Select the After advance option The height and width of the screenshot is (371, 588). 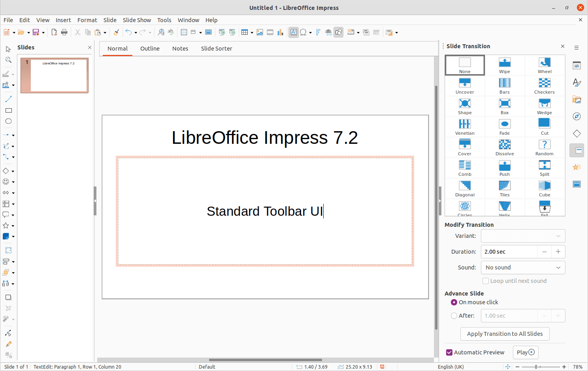[x=454, y=316]
